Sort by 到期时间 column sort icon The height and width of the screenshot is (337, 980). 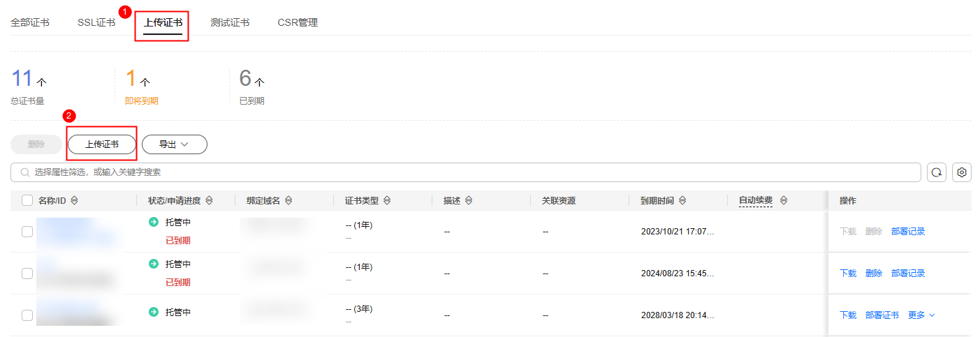pos(682,200)
